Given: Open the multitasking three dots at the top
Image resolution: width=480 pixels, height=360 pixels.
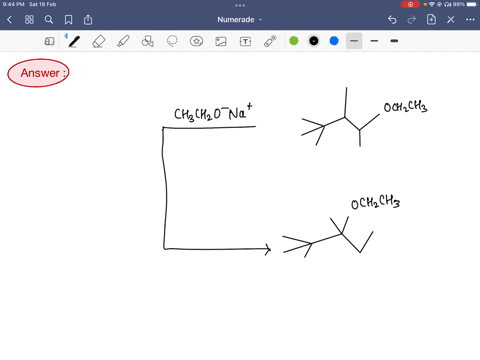Looking at the screenshot, I should coord(240,5).
